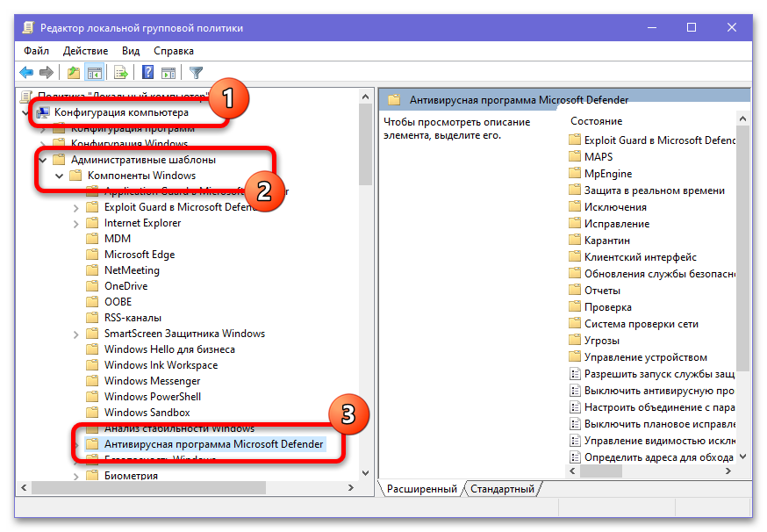Image resolution: width=767 pixels, height=532 pixels.
Task: Toggle the action pane toolbar icon
Action: click(x=168, y=73)
